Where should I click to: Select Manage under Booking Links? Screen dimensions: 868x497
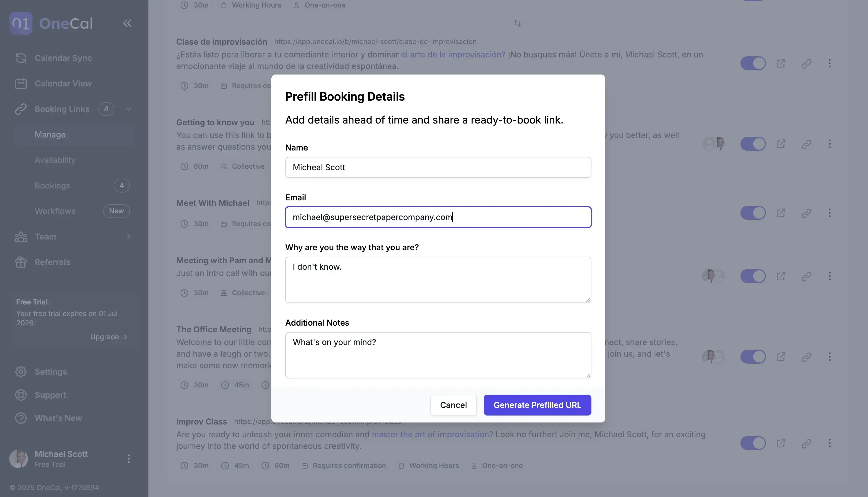(50, 134)
